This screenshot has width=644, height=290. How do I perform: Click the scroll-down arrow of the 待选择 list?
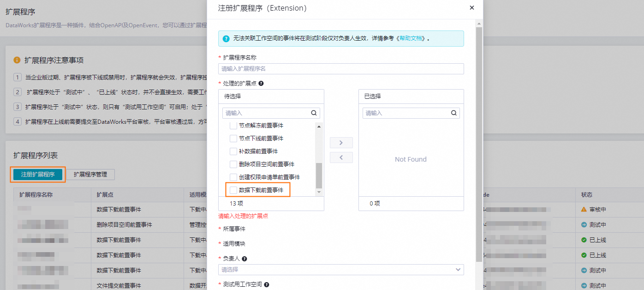click(319, 192)
